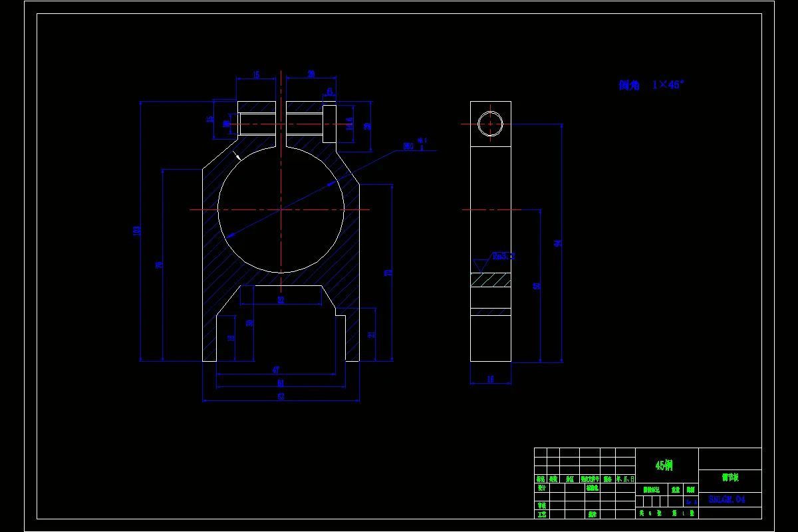Click the 47 width dimension
Viewport: 798px width, 532px height.
(x=276, y=370)
